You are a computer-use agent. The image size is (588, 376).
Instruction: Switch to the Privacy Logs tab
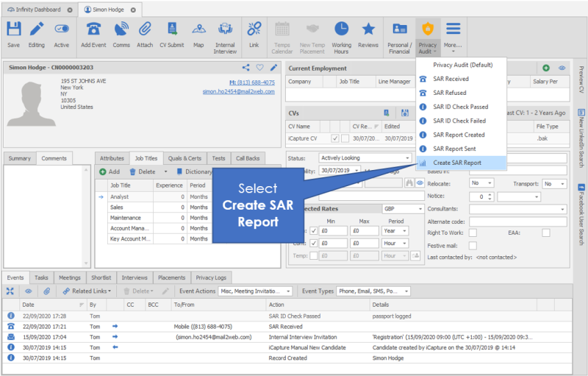pos(212,278)
